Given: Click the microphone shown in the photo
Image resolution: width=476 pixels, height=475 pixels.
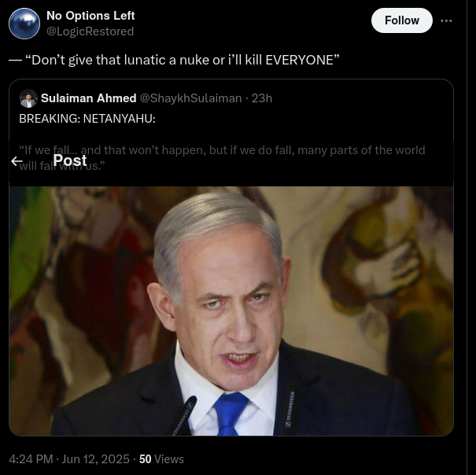Looking at the screenshot, I should (184, 416).
